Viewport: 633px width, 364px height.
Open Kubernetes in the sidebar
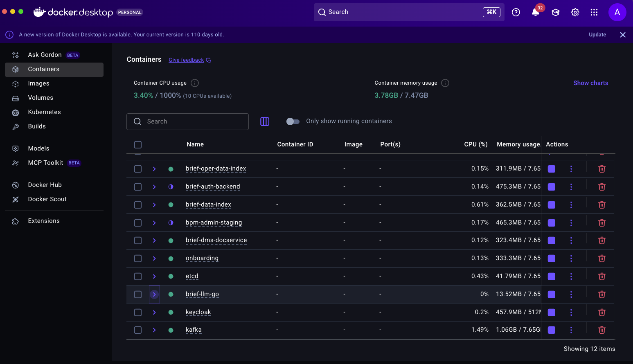54,112
